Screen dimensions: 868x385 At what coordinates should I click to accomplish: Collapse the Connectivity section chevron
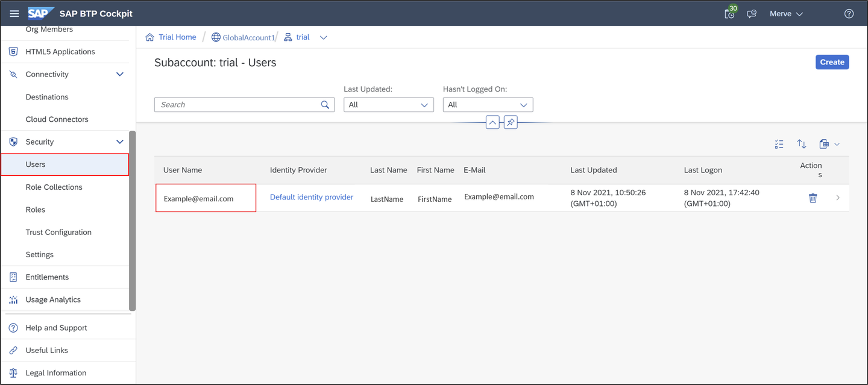coord(119,74)
